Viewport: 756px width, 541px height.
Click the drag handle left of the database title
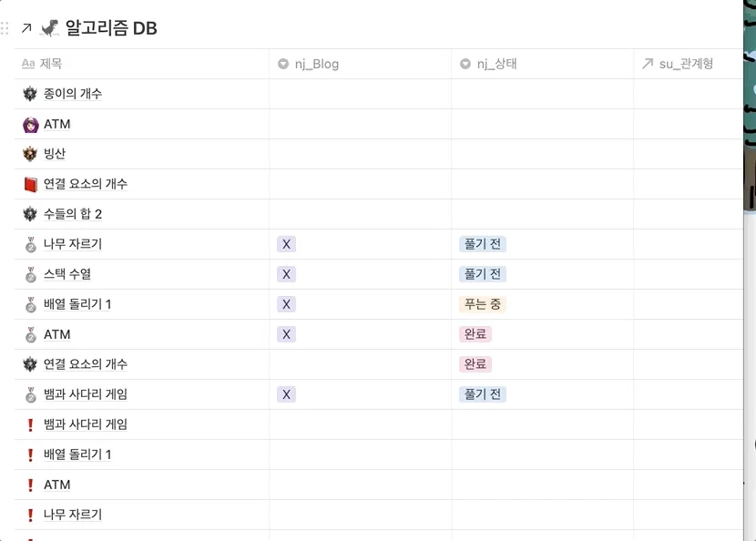6,29
